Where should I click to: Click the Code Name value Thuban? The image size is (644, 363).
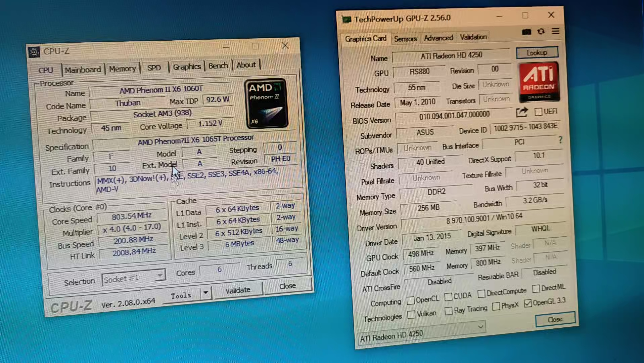[x=128, y=103]
